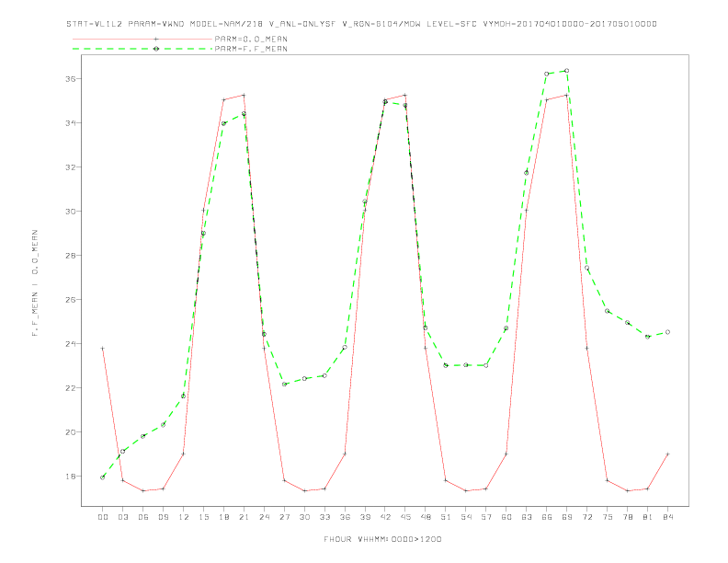This screenshot has width=728, height=563.
Task: Pick the green F_MEAN marker at hour 72
Action: click(x=586, y=268)
